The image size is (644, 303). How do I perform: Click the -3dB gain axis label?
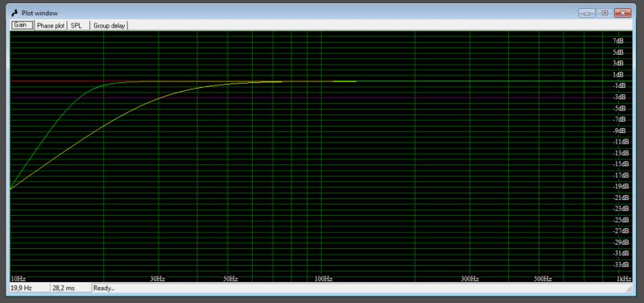(618, 97)
